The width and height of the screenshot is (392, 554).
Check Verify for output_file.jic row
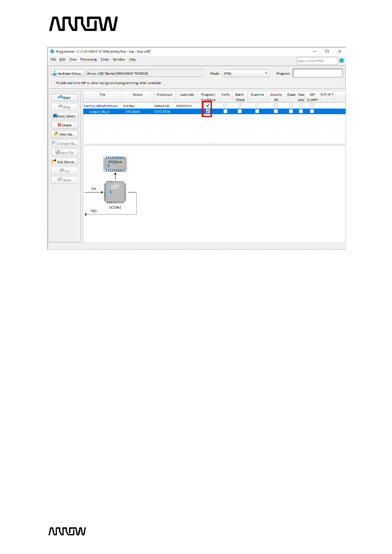[225, 111]
